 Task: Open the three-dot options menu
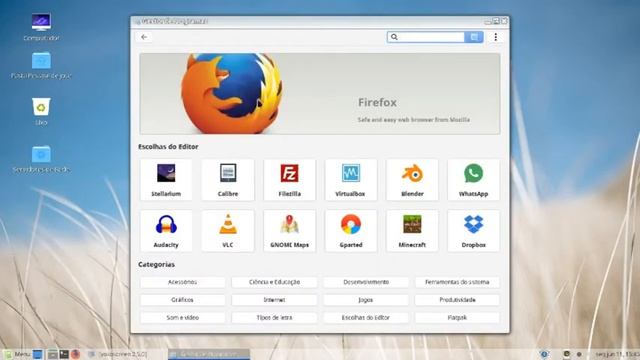(496, 37)
